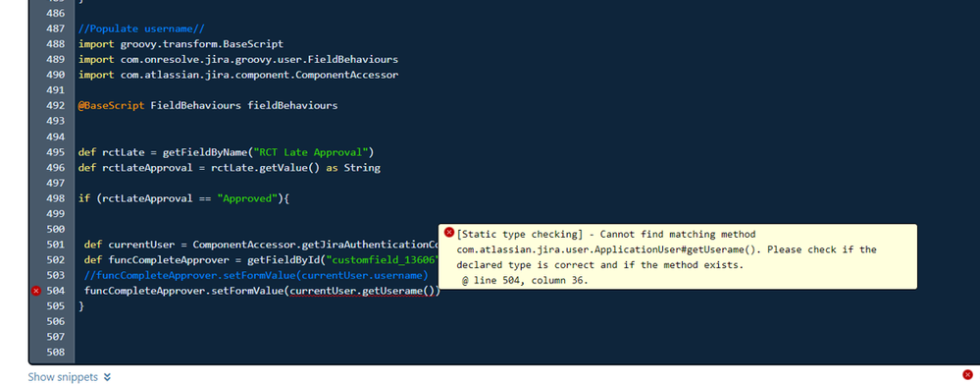Viewport: 980px width, 385px height.
Task: Click the closing brace on line 505
Action: [x=81, y=306]
